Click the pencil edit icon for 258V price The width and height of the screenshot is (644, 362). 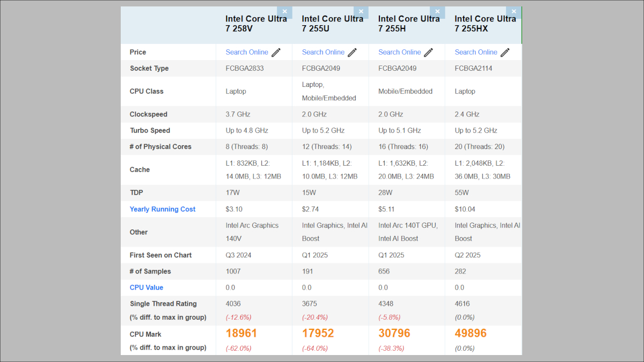(x=276, y=53)
